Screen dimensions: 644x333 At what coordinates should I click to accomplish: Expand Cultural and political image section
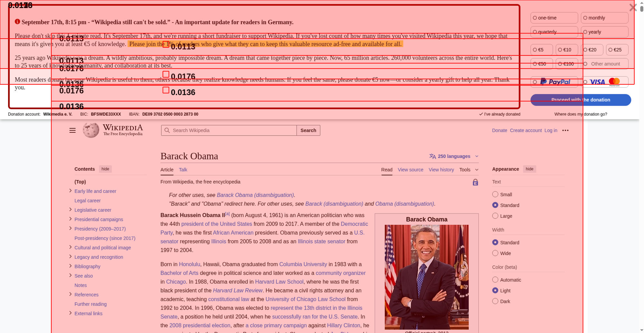(71, 247)
